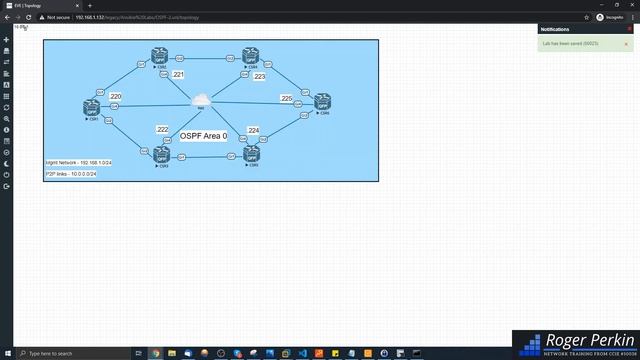Open Chrome from the taskbar
640x360 pixels.
tap(156, 353)
